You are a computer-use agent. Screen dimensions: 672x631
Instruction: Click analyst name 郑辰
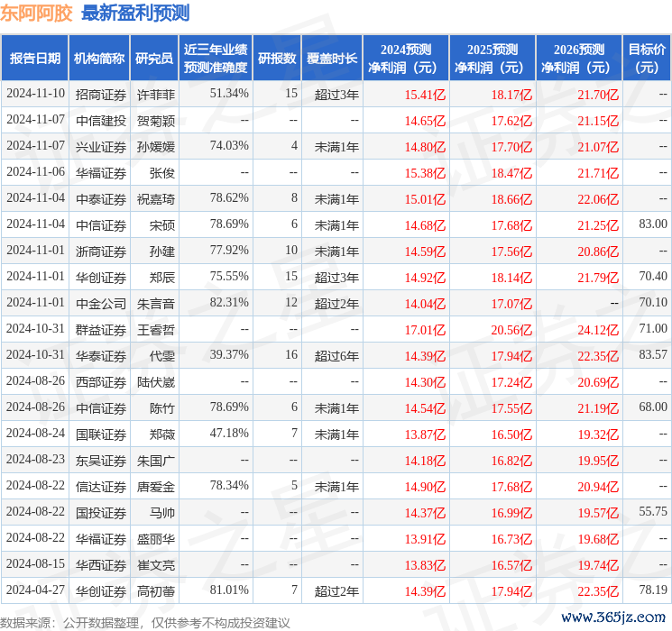tap(162, 278)
